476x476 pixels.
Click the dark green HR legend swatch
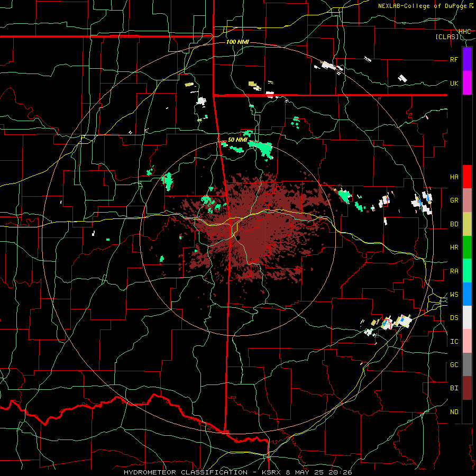click(467, 248)
